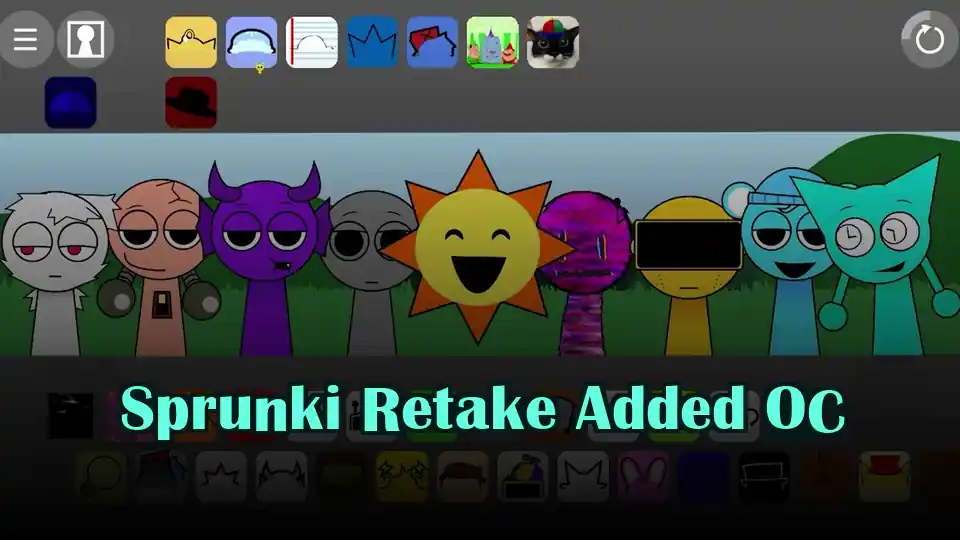Select the white-haired gray character
The width and height of the screenshot is (960, 540).
(x=54, y=265)
